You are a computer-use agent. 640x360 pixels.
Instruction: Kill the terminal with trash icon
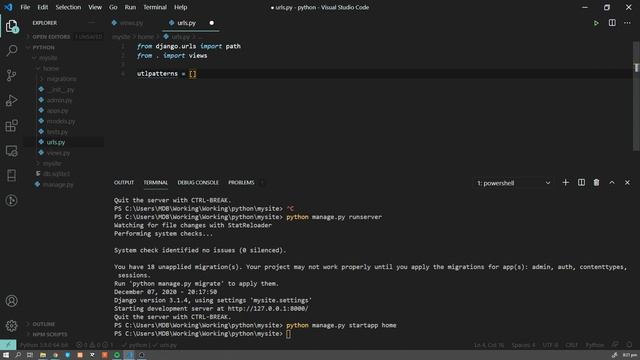[x=596, y=182]
